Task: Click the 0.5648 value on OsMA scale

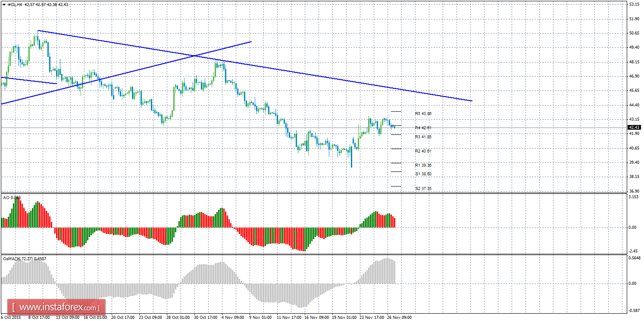Action: [635, 259]
